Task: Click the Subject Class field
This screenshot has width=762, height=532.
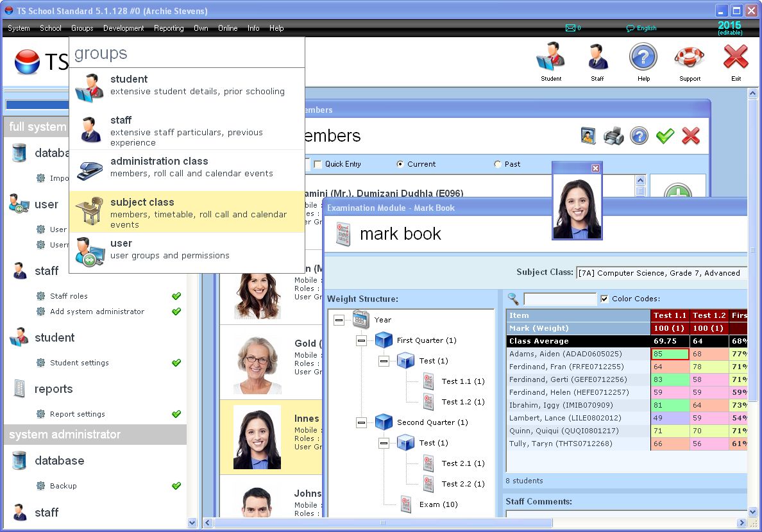Action: click(x=661, y=273)
